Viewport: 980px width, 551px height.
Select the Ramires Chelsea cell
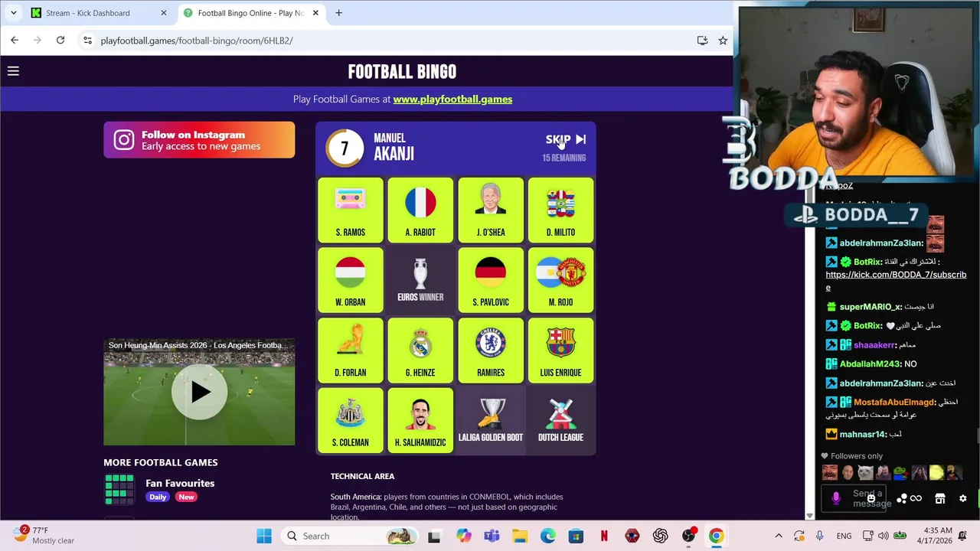[491, 350]
